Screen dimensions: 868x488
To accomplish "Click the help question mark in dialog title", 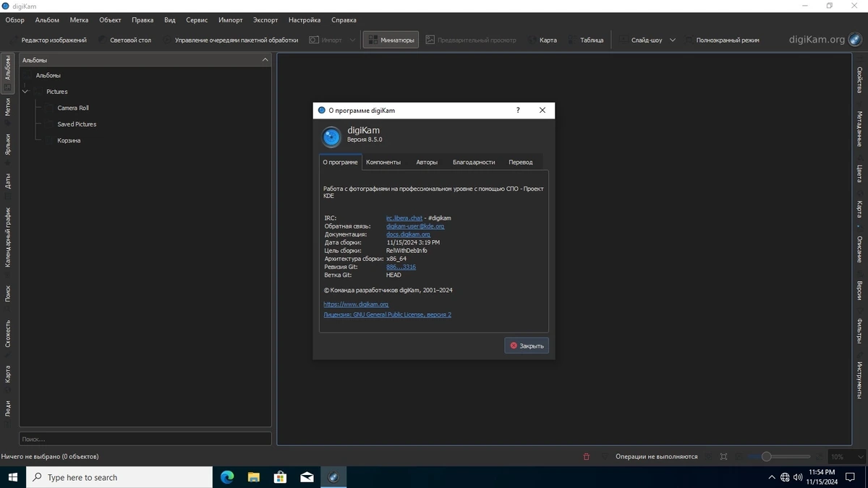I will click(x=517, y=111).
